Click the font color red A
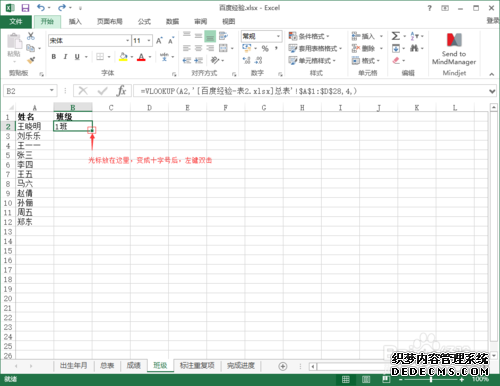500x386 pixels. 141,57
